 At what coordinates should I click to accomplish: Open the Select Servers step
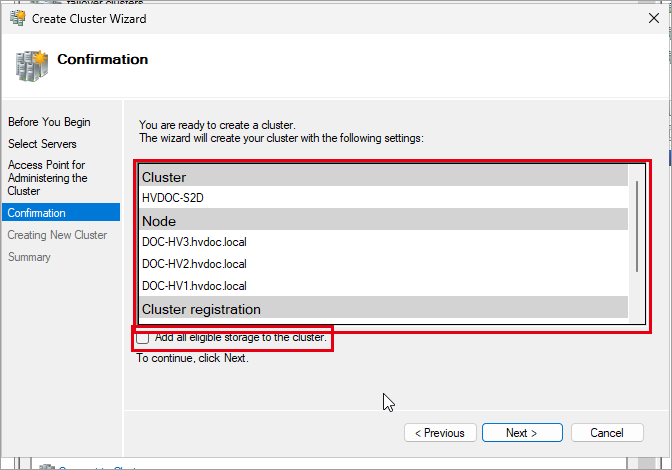tap(42, 144)
